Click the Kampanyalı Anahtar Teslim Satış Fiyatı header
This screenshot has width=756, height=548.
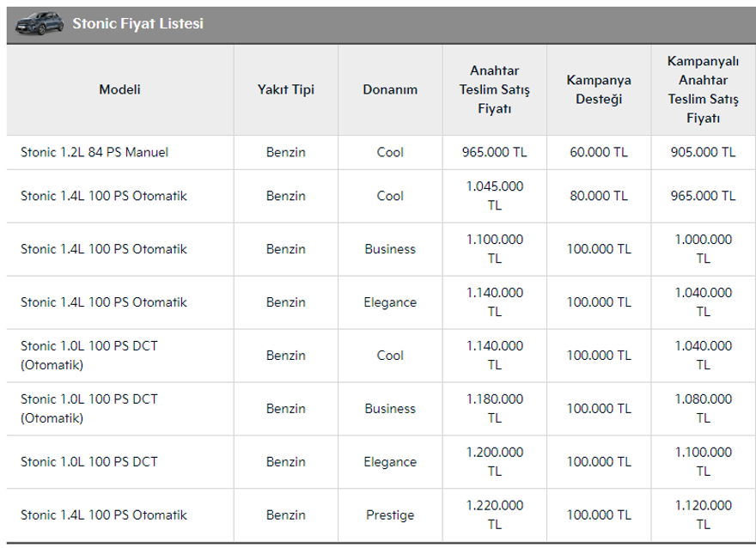click(x=703, y=89)
